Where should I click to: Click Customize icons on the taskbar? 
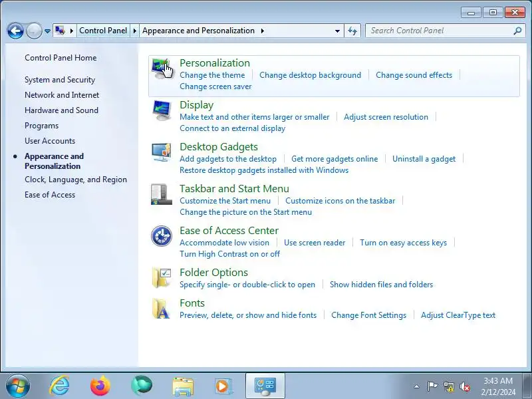(340, 201)
